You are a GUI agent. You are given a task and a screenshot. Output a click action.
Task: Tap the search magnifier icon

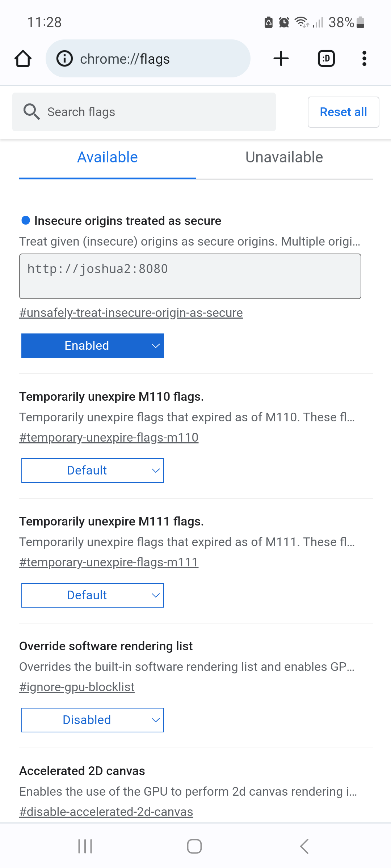point(31,112)
